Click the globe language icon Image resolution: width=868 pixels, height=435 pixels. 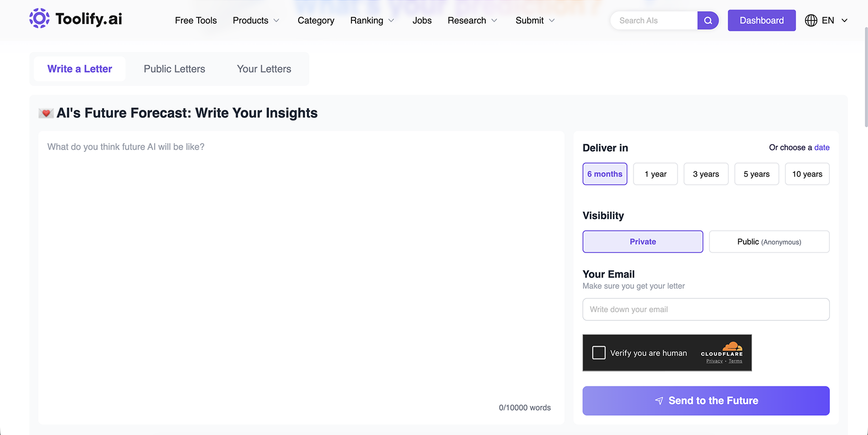(x=811, y=20)
